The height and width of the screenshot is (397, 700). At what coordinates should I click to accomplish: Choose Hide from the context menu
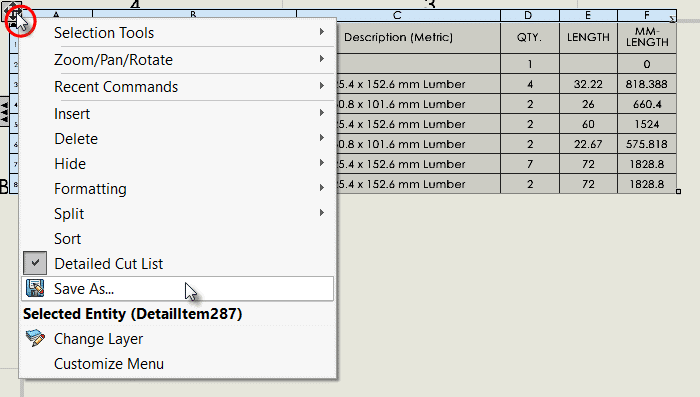pyautogui.click(x=178, y=164)
